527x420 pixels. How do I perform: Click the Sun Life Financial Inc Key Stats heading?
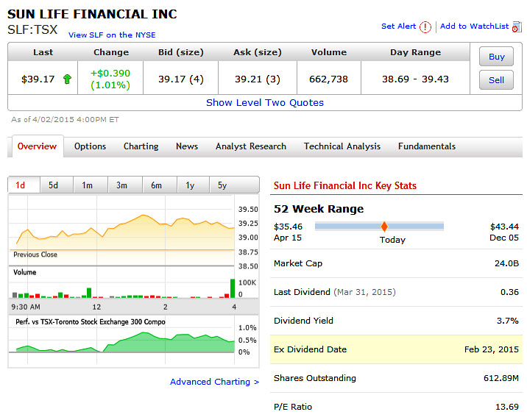click(345, 186)
